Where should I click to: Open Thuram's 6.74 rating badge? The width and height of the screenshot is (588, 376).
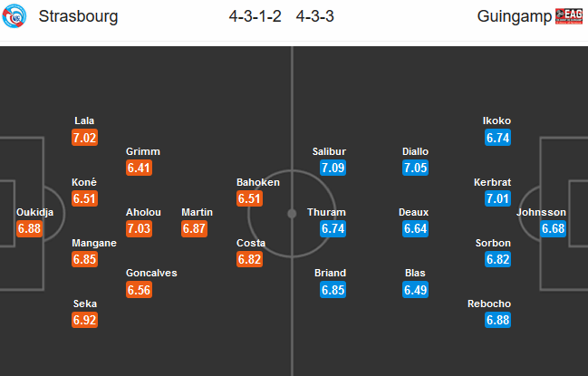pyautogui.click(x=334, y=228)
